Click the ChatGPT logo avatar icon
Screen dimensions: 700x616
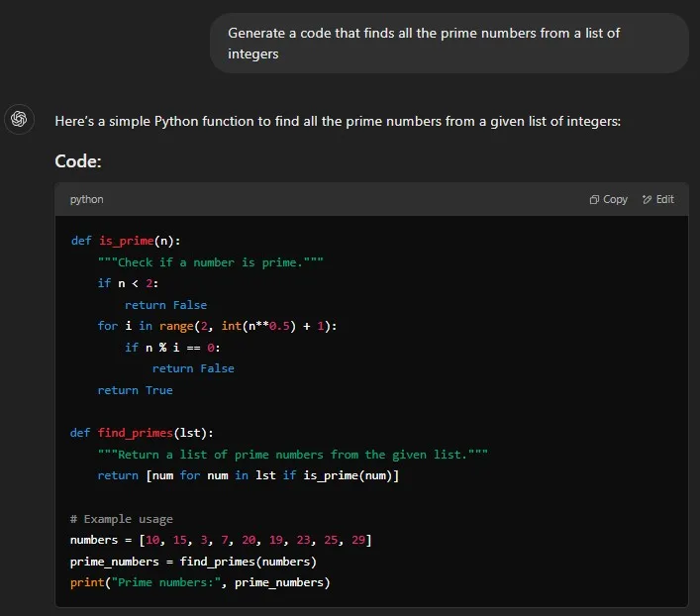pos(19,119)
